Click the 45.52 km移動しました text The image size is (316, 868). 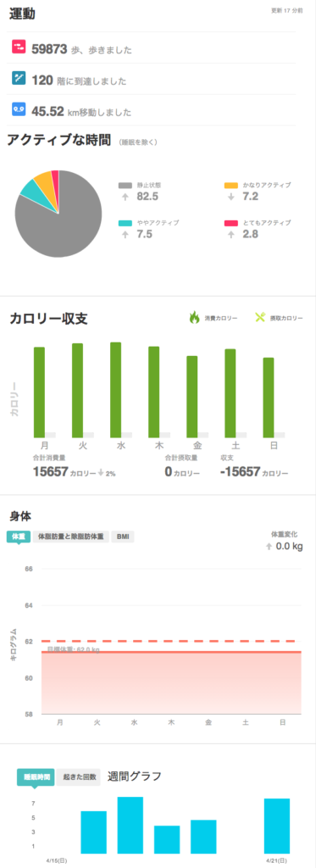81,112
